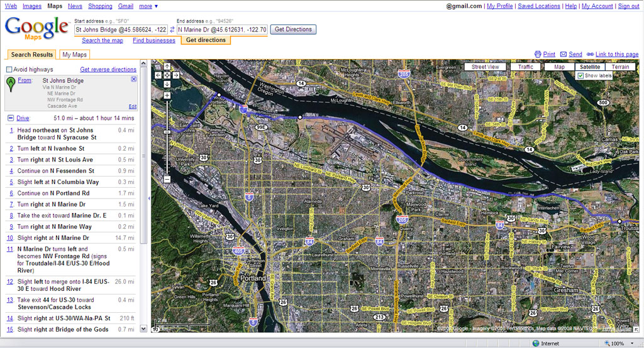Click the zoom out minus button
Image resolution: width=644 pixels, height=348 pixels.
click(x=167, y=180)
